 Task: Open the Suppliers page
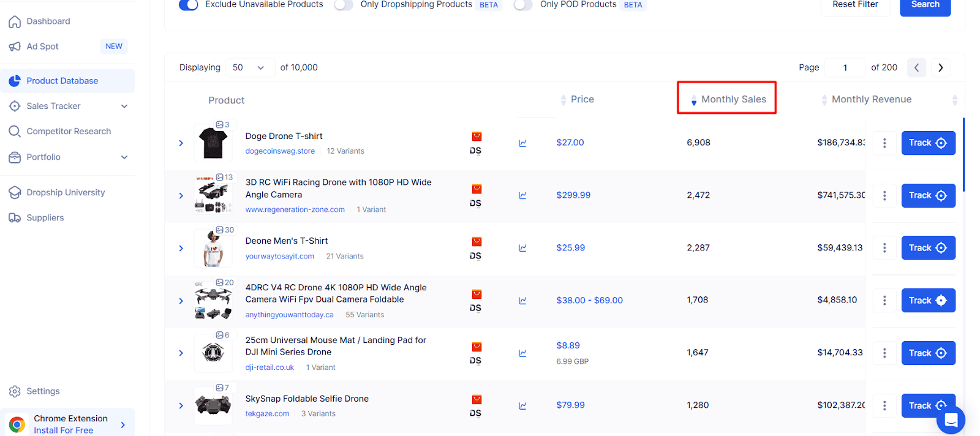pyautogui.click(x=36, y=217)
